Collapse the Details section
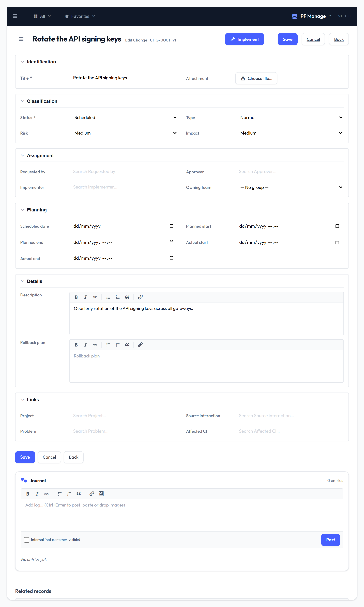The width and height of the screenshot is (364, 607). (23, 281)
